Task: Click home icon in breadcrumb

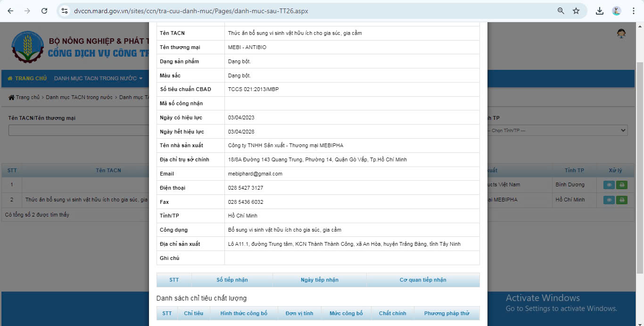Action: point(11,97)
